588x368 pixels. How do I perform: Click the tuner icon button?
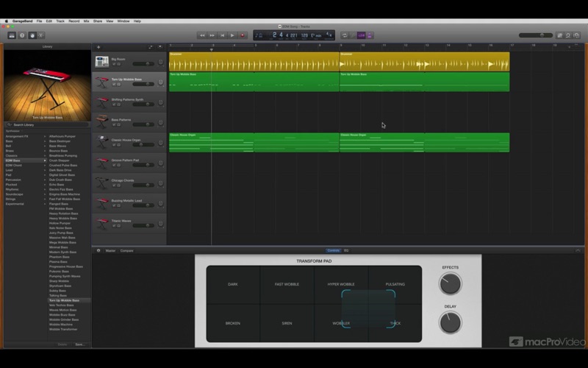tap(353, 35)
